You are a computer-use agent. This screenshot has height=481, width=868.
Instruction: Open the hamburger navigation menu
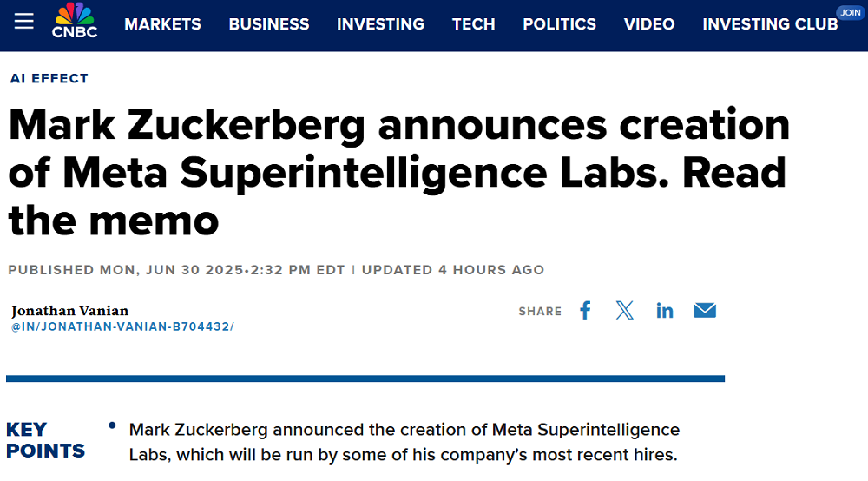(24, 21)
